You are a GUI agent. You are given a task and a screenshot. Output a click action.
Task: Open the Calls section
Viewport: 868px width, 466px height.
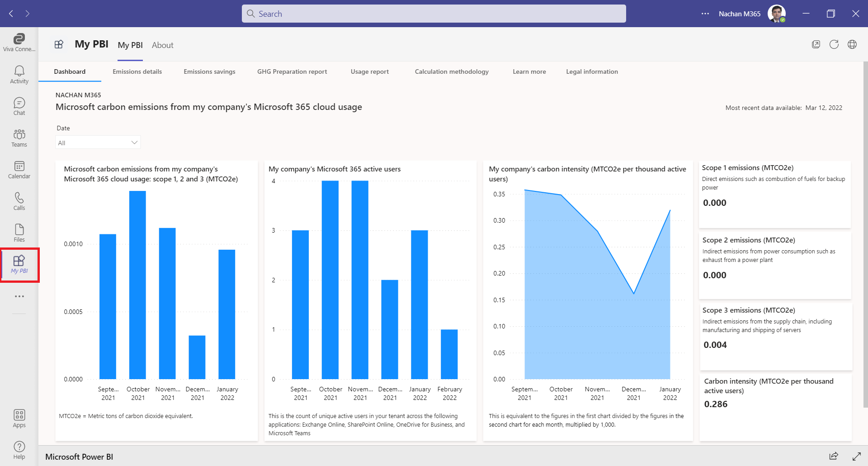[19, 201]
